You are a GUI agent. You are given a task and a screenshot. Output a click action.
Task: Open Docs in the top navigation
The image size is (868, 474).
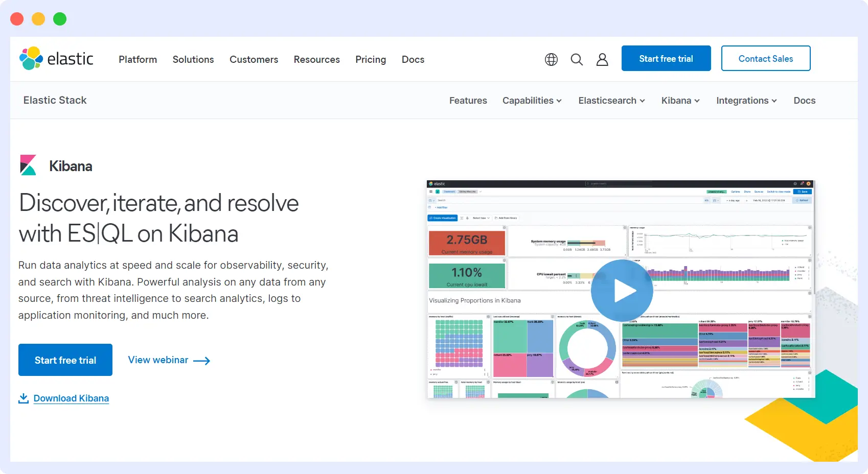(413, 59)
